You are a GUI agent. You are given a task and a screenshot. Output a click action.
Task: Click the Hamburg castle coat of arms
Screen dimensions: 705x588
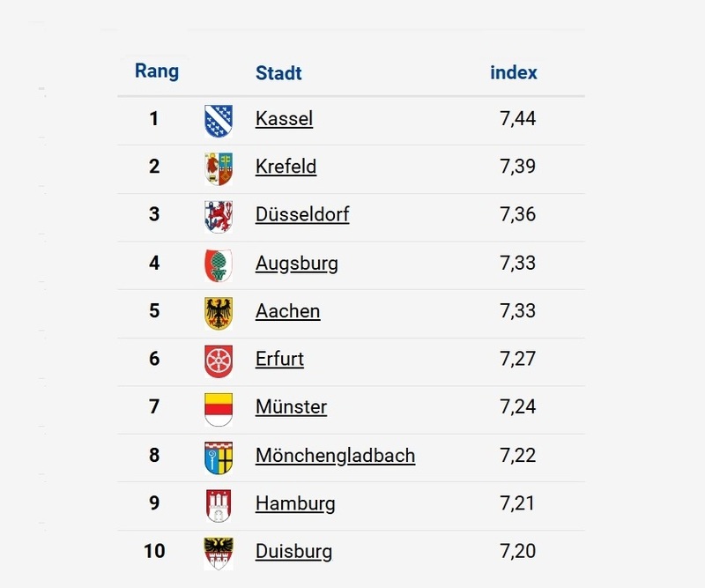coord(219,504)
